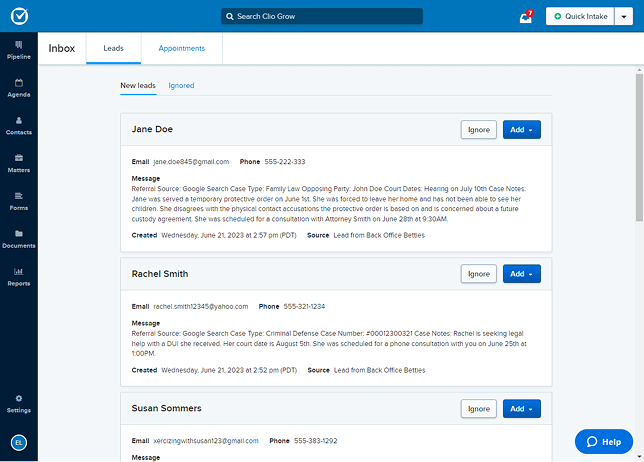The width and height of the screenshot is (644, 462).
Task: Ignore the Jane Doe lead
Action: tap(479, 130)
